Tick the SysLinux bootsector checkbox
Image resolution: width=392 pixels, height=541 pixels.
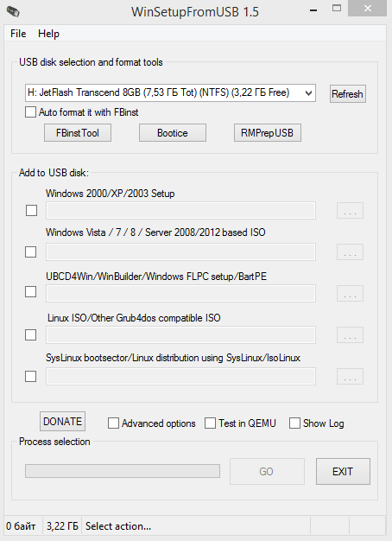point(31,376)
